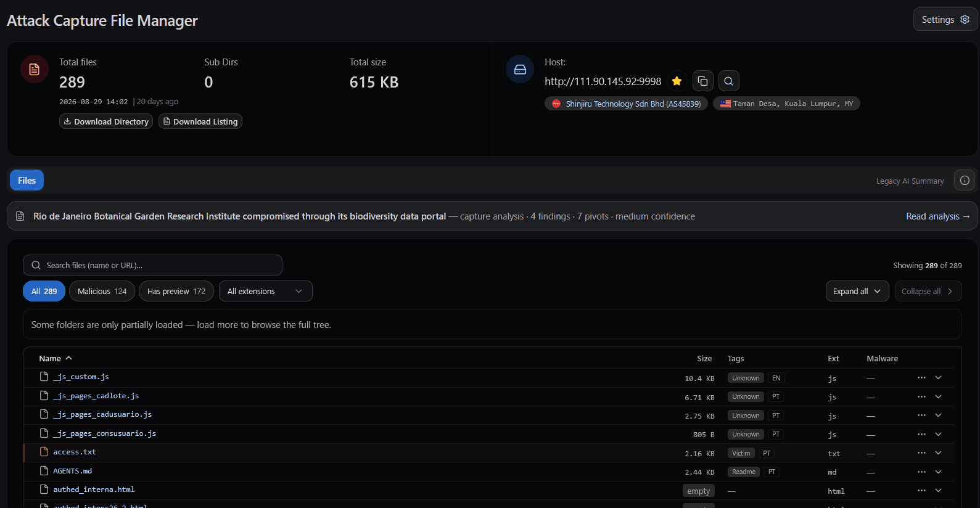This screenshot has height=508, width=980.
Task: Click the Download Directory button
Action: click(x=106, y=121)
